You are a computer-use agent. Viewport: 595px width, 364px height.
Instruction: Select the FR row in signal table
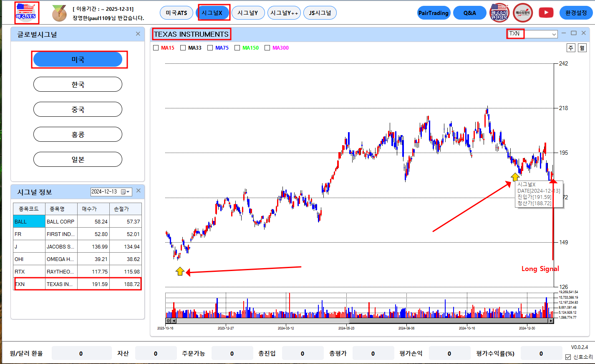click(x=78, y=234)
